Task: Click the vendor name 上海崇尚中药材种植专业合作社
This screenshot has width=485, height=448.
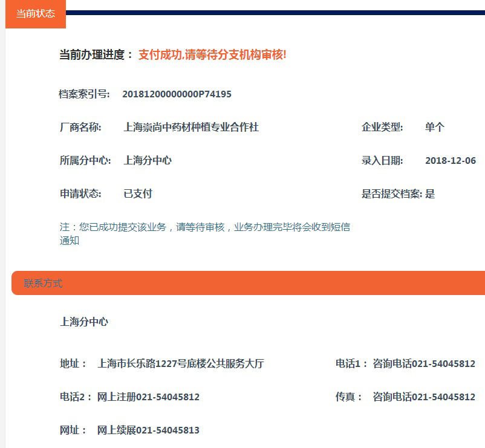Action: tap(191, 127)
